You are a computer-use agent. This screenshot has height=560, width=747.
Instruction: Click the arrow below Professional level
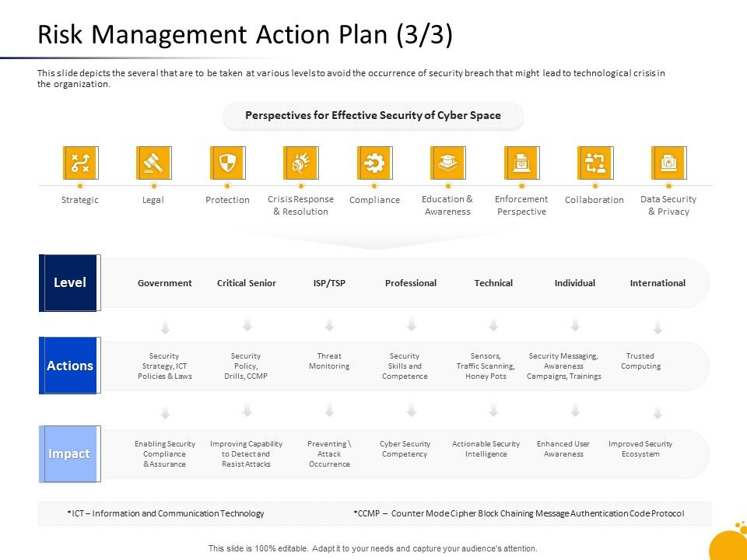point(412,325)
